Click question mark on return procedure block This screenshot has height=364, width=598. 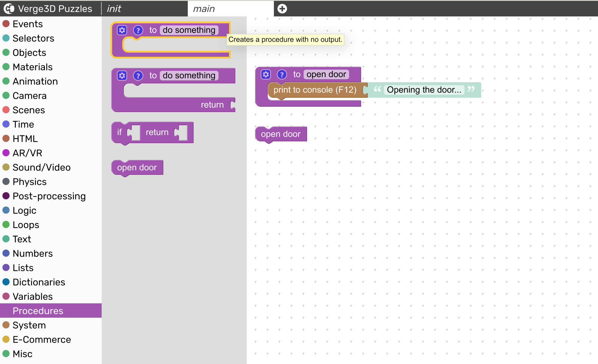(138, 76)
